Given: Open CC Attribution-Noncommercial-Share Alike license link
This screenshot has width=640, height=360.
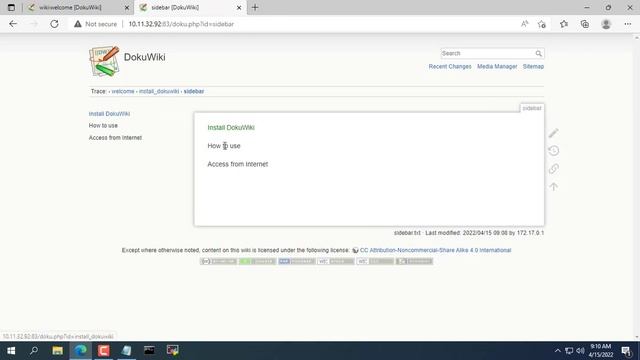Looking at the screenshot, I should (436, 250).
